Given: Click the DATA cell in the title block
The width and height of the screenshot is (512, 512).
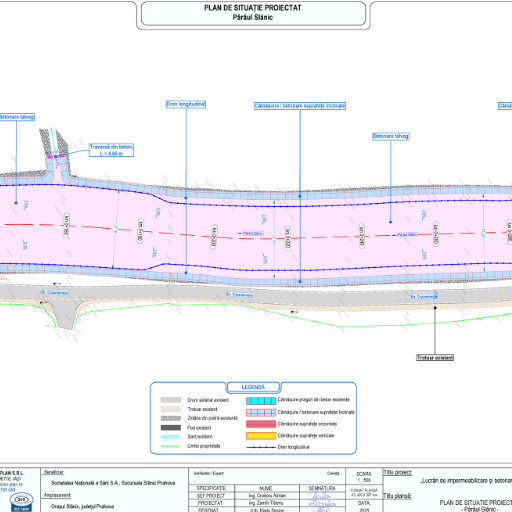Looking at the screenshot, I should (364, 506).
